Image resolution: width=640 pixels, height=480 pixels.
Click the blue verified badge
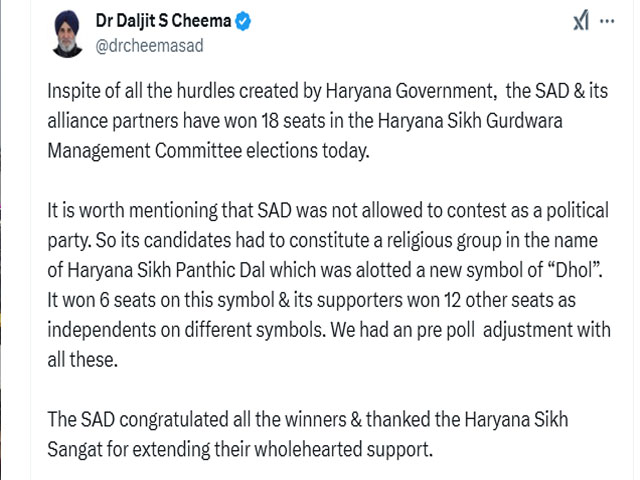pos(243,21)
